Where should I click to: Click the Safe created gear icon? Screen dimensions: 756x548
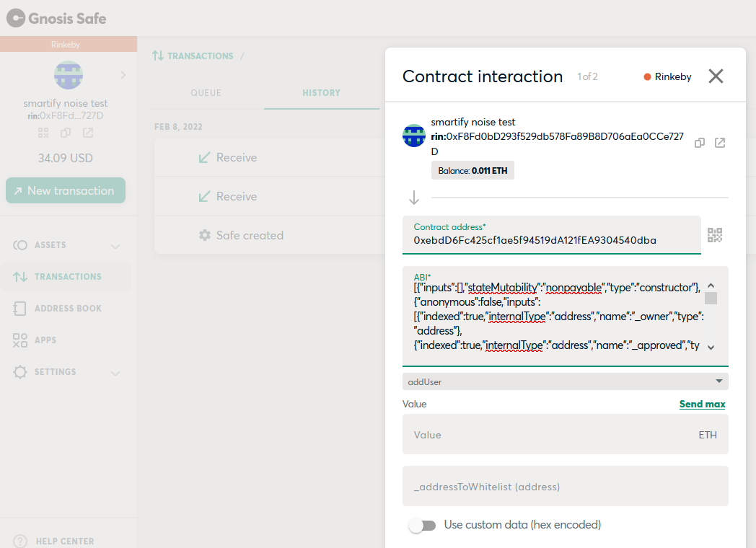tap(205, 235)
